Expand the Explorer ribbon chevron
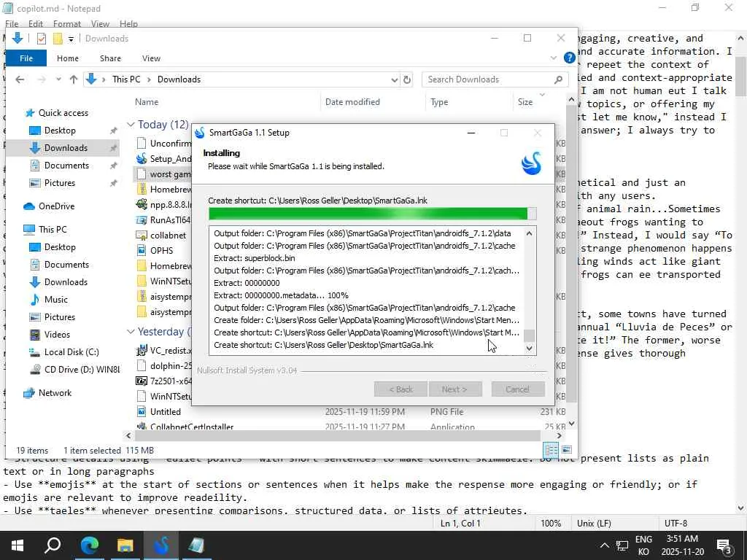This screenshot has width=747, height=560. tap(553, 58)
